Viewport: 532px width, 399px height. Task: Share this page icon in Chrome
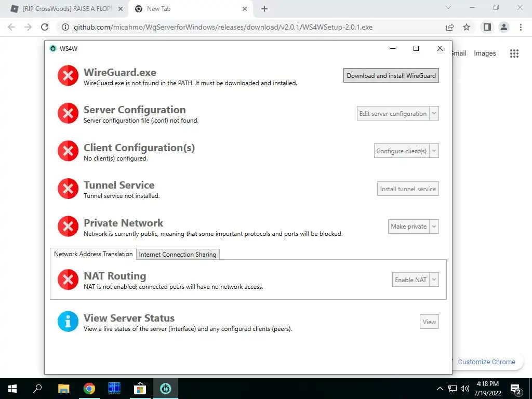click(450, 27)
